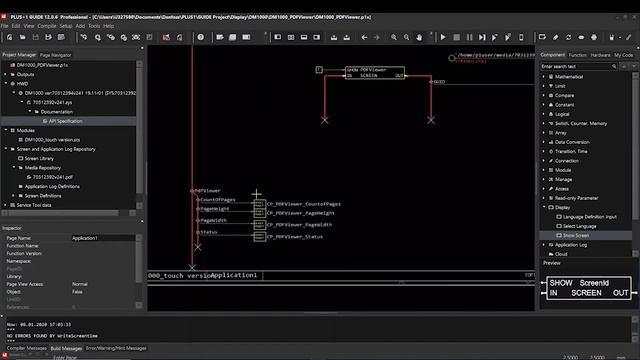This screenshot has height=360, width=640.
Task: Click the first download tray icon
Action: click(x=334, y=37)
